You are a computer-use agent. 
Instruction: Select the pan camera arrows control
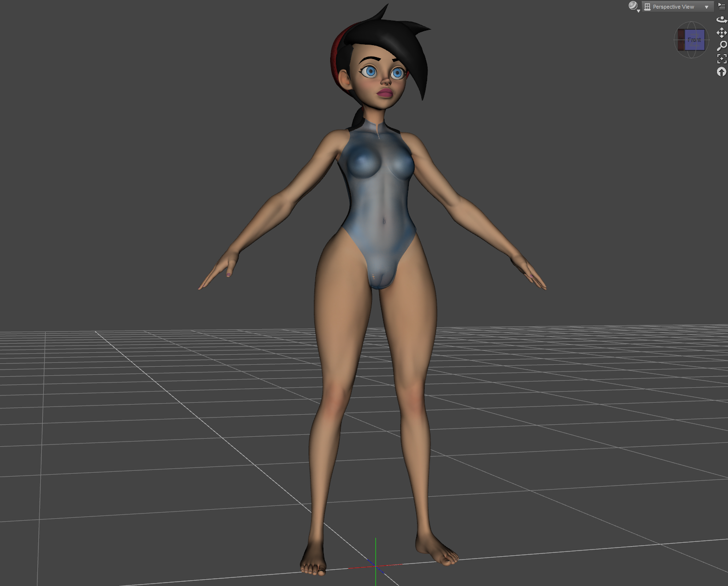722,33
